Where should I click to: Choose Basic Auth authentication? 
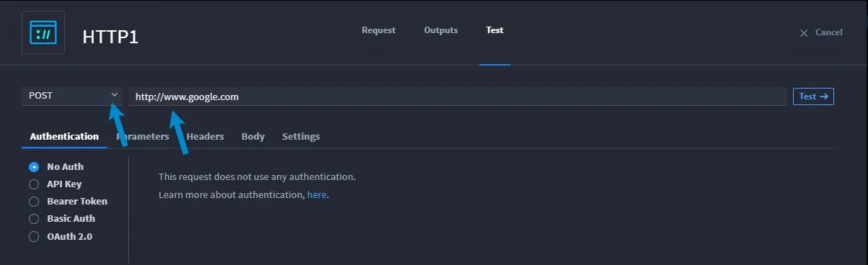point(62,218)
